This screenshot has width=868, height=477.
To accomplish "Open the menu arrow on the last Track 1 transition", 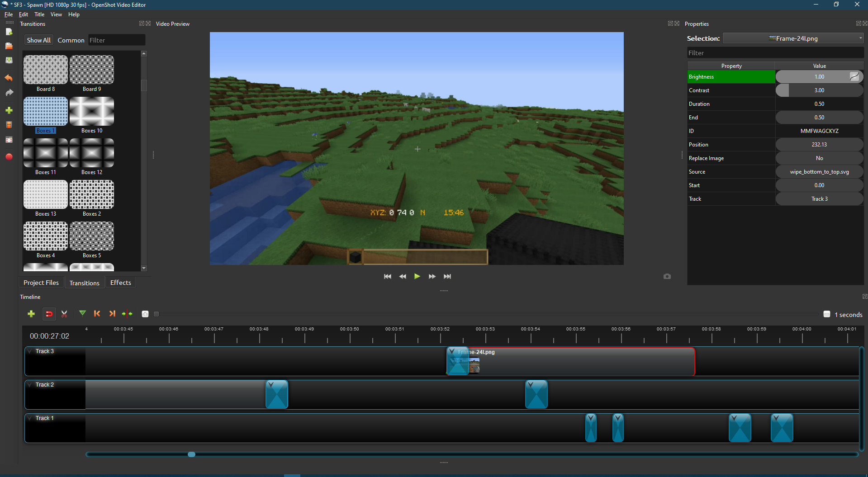I will pyautogui.click(x=776, y=418).
